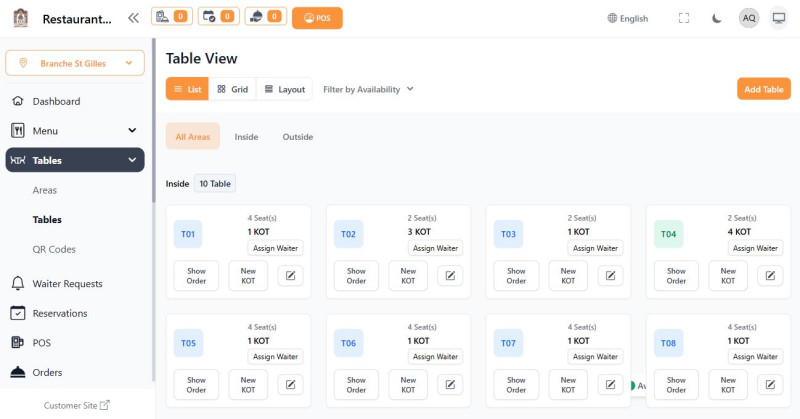This screenshot has height=419, width=800.
Task: Edit table T05 pencil icon
Action: [290, 384]
